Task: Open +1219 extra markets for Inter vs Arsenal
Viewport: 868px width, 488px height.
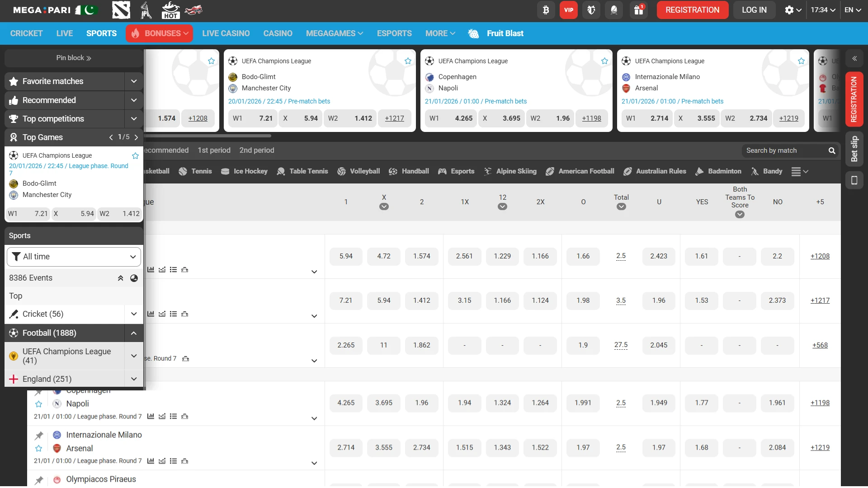Action: point(820,447)
